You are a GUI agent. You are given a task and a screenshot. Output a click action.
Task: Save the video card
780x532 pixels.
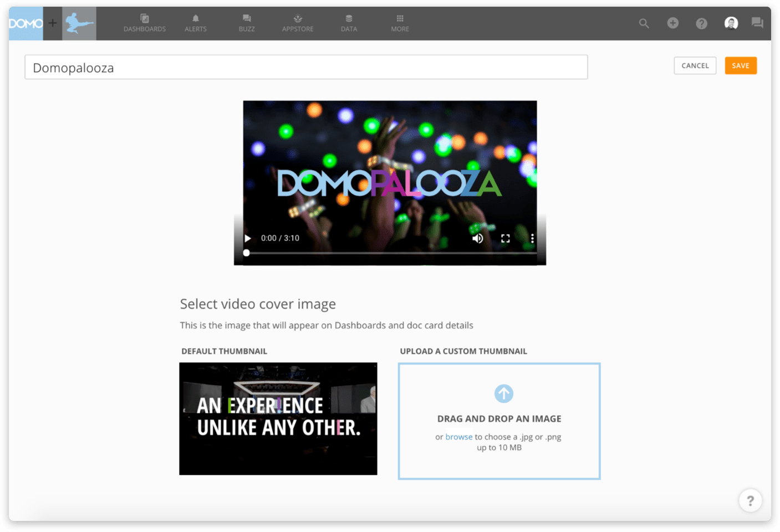741,65
